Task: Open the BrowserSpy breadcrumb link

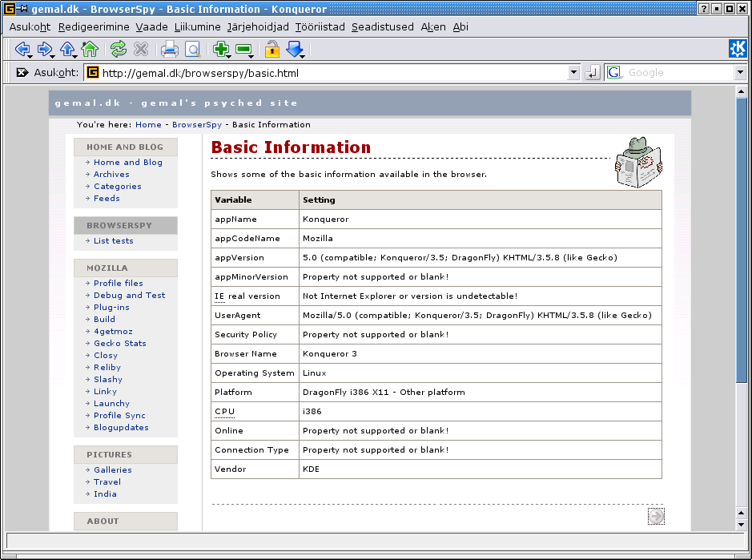Action: point(196,124)
